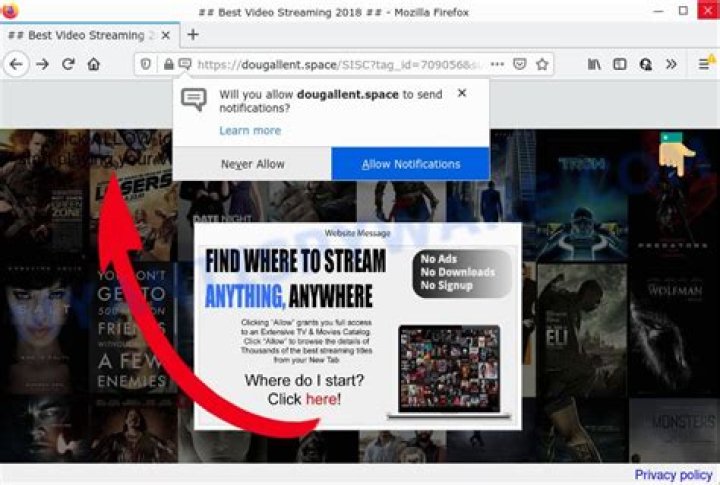Image resolution: width=720 pixels, height=485 pixels.
Task: Click the Forward navigation arrow
Action: [x=42, y=64]
